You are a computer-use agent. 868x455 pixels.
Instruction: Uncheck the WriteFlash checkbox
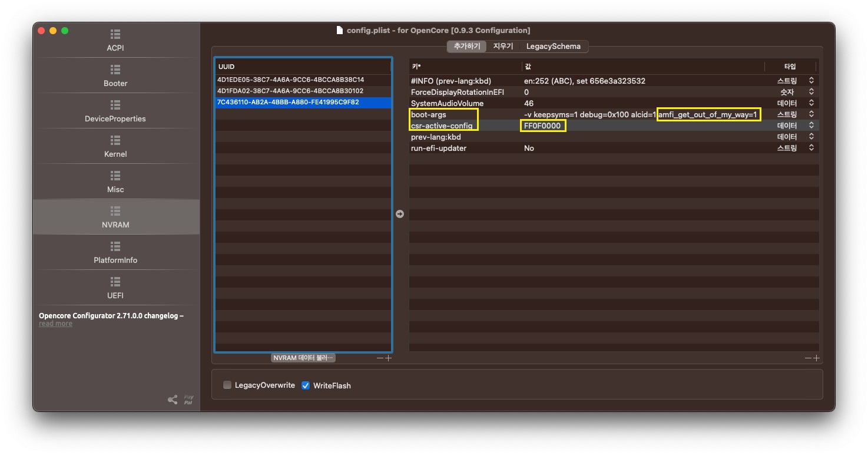click(306, 385)
